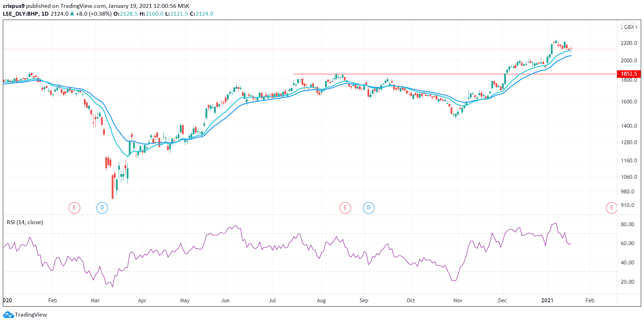Click the dividend D marker near March

pos(102,208)
